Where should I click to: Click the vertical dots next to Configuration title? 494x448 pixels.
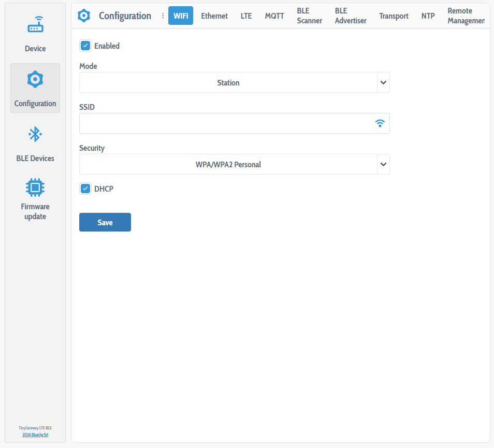pos(162,16)
